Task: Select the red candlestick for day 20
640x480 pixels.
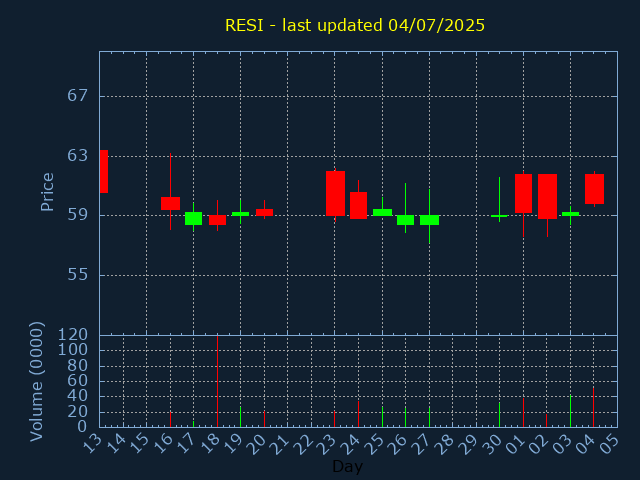Action: [264, 212]
